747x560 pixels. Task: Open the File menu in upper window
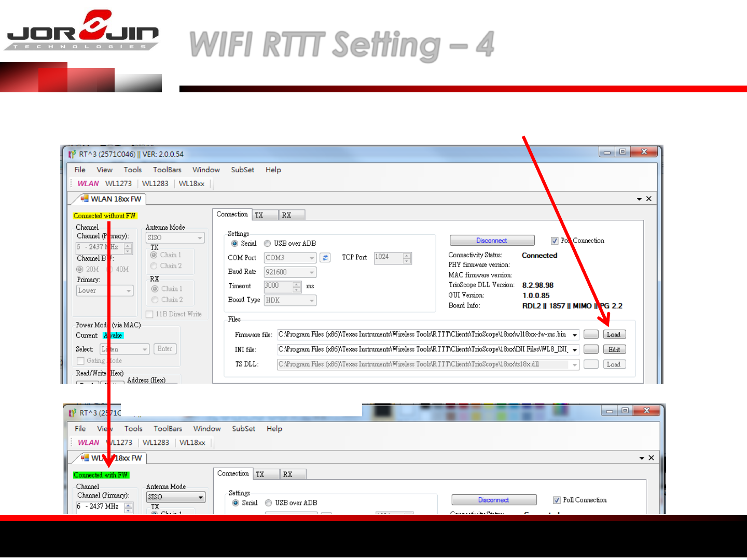[x=80, y=170]
